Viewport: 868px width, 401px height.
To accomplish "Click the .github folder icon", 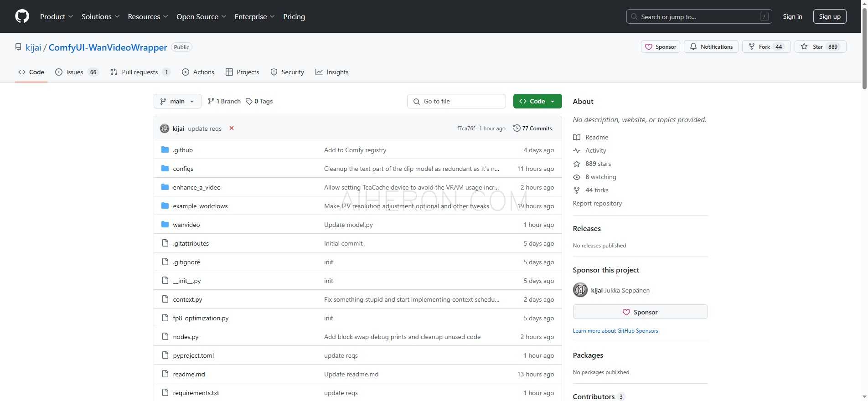I will tap(165, 150).
